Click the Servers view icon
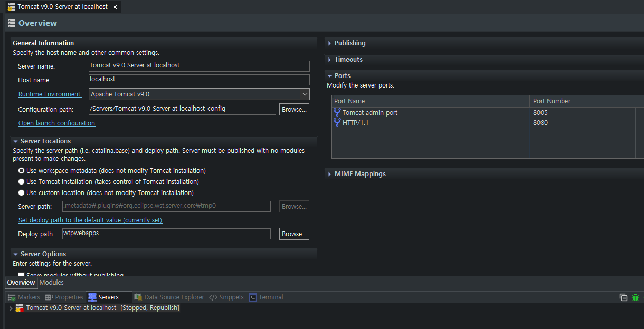This screenshot has width=644, height=329. [92, 297]
